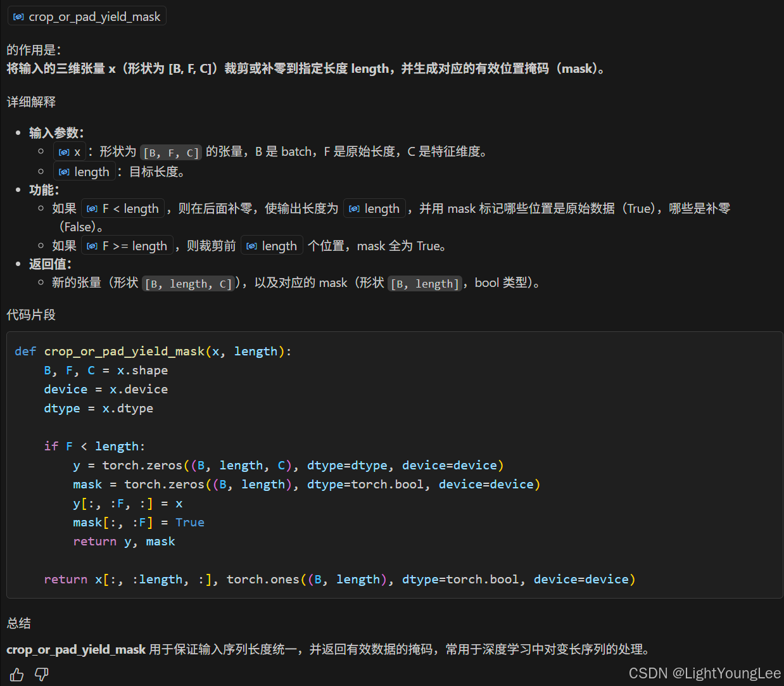Click inline code '[B, length]'
The height and width of the screenshot is (686, 784).
coord(424,284)
